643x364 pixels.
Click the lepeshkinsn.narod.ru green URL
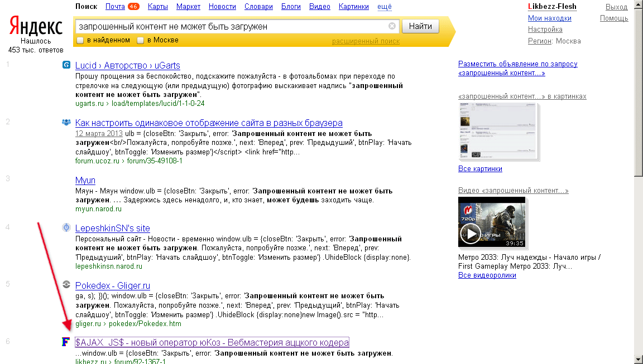click(109, 266)
